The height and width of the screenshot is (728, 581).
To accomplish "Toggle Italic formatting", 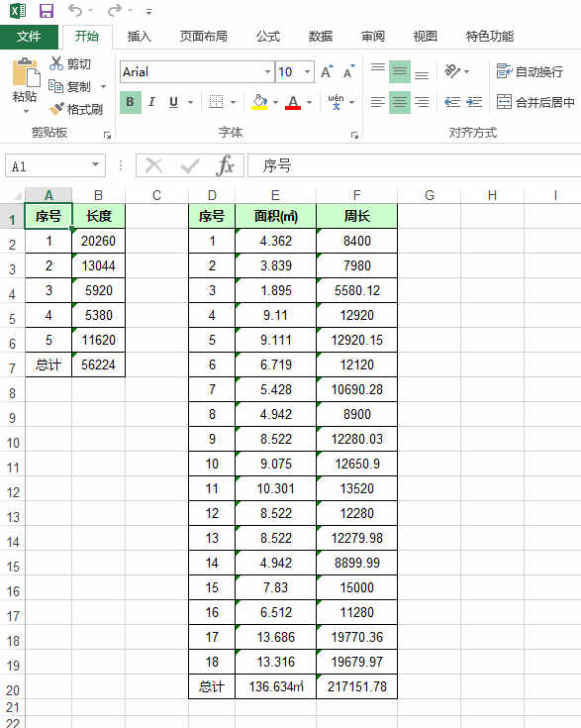I will [x=151, y=102].
